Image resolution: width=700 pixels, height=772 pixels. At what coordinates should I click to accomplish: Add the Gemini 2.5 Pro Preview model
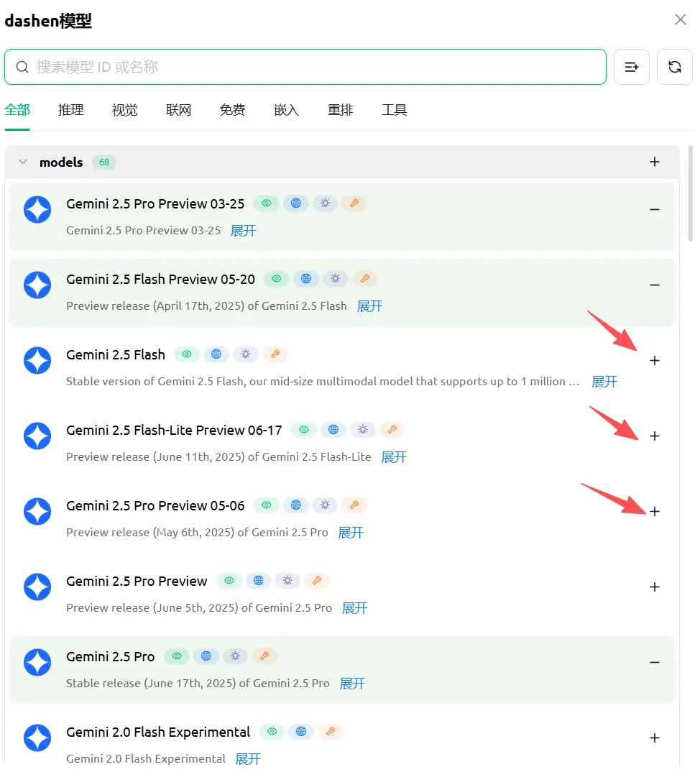[654, 587]
